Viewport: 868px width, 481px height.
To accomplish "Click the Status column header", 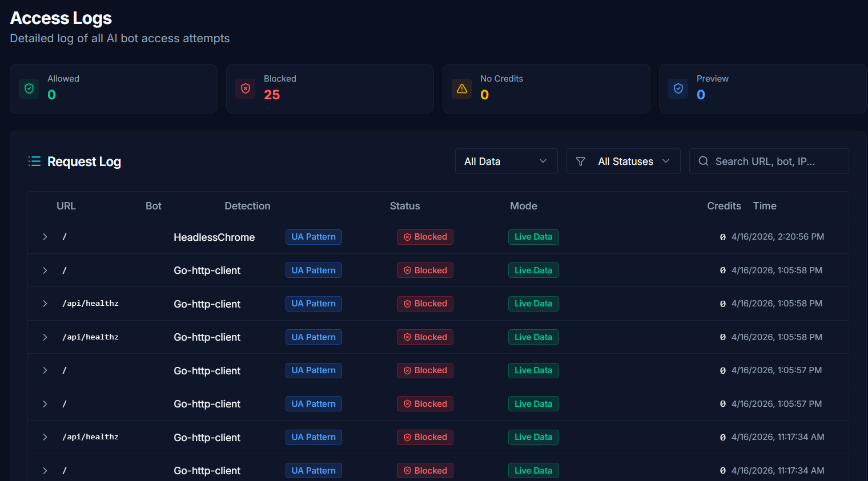I will (405, 206).
